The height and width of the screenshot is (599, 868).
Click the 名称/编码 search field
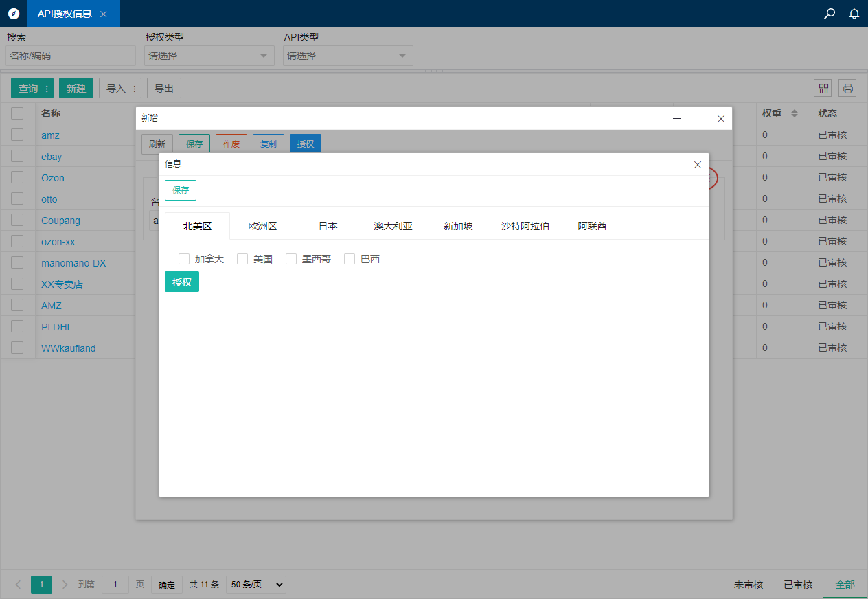(71, 56)
